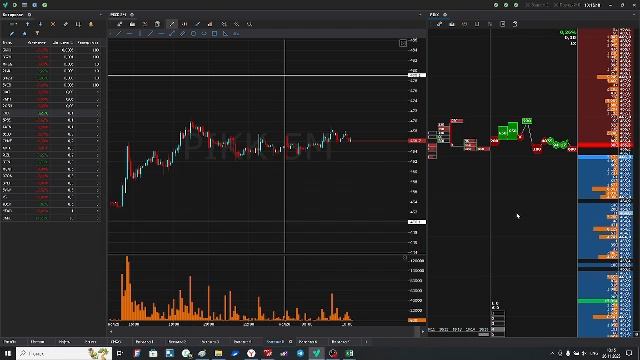Select the red X delete icon in watchlist toolbar
The height and width of the screenshot is (360, 640).
53,24
